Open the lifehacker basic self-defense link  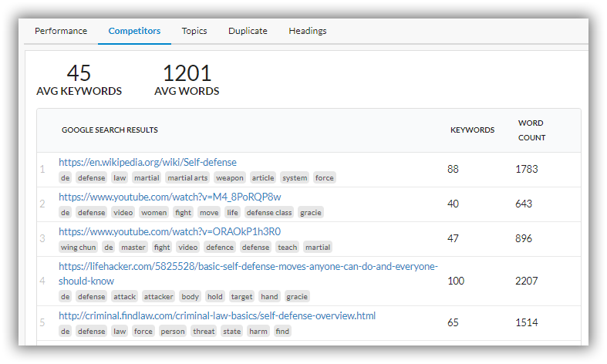[248, 274]
